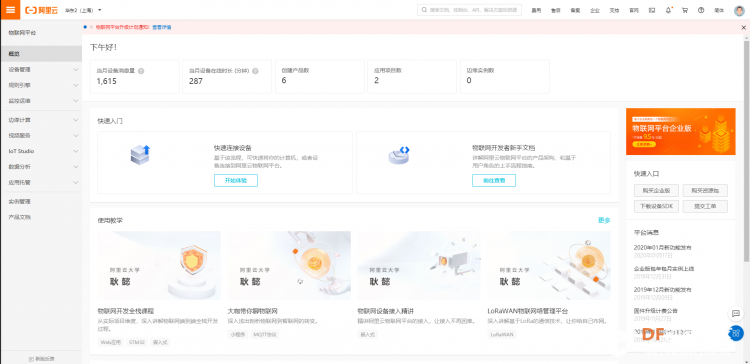Expand 监控运维 in the sidebar

(41, 101)
